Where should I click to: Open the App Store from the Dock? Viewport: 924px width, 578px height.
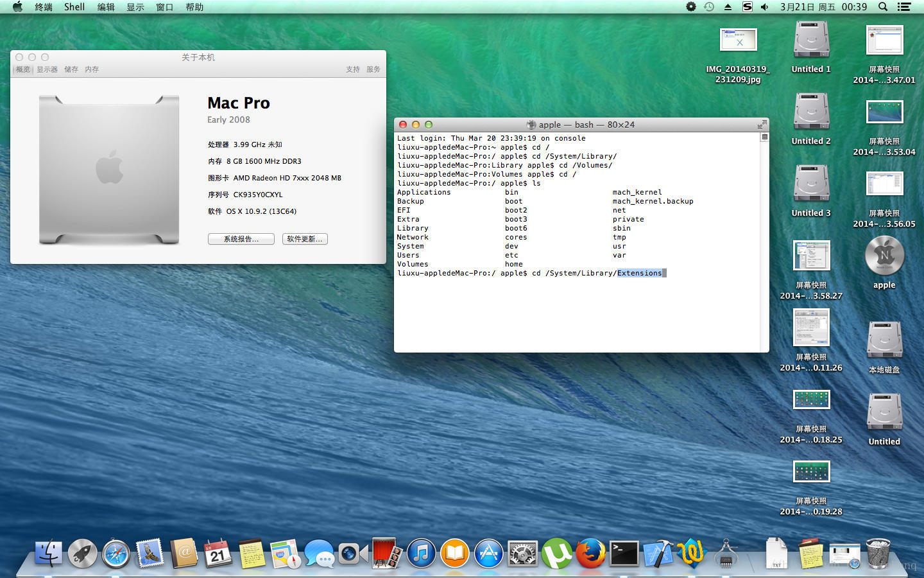click(488, 553)
